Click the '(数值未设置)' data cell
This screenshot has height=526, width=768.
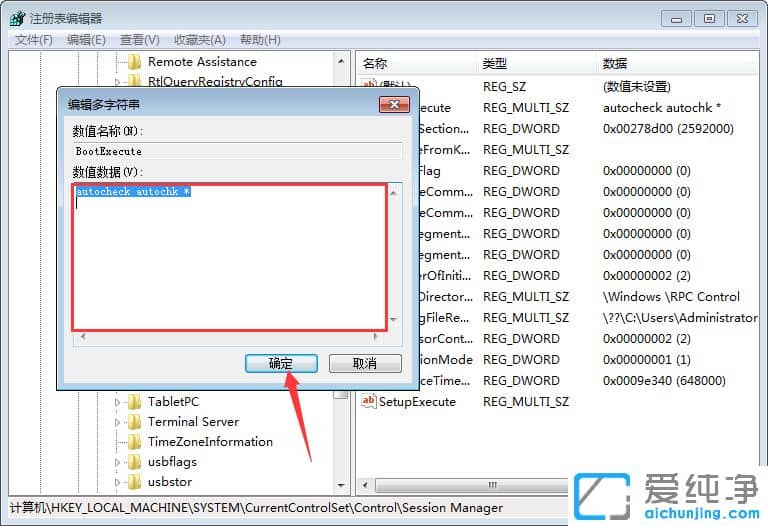pyautogui.click(x=637, y=87)
